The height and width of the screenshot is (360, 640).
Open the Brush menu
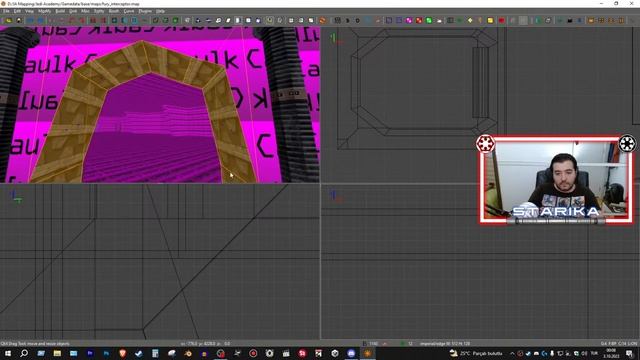coord(114,11)
